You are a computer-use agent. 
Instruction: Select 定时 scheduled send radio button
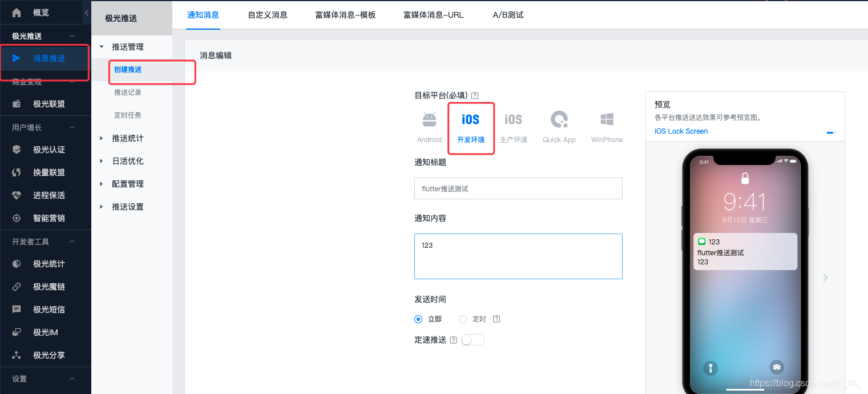pyautogui.click(x=463, y=319)
